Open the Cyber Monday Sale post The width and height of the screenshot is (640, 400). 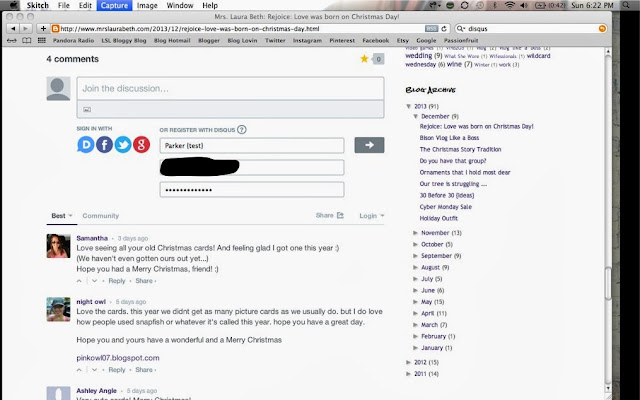click(x=446, y=207)
